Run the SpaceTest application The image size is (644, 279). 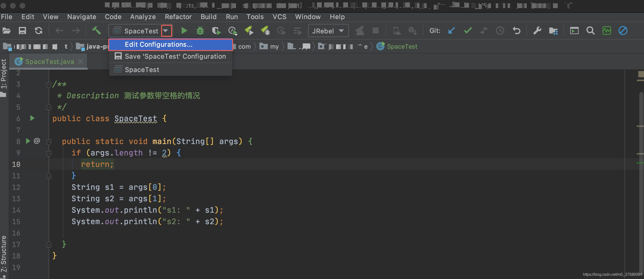pos(184,31)
